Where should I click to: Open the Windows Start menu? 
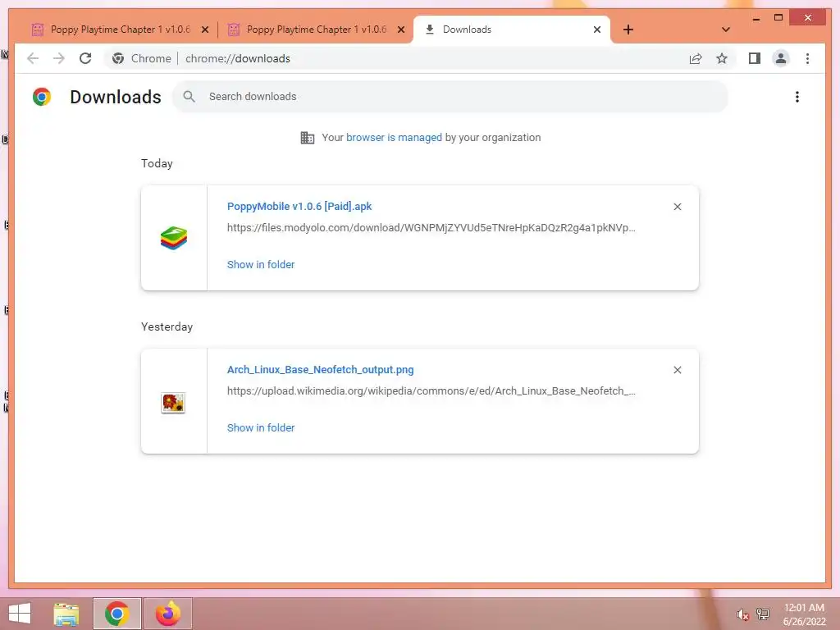click(x=20, y=614)
